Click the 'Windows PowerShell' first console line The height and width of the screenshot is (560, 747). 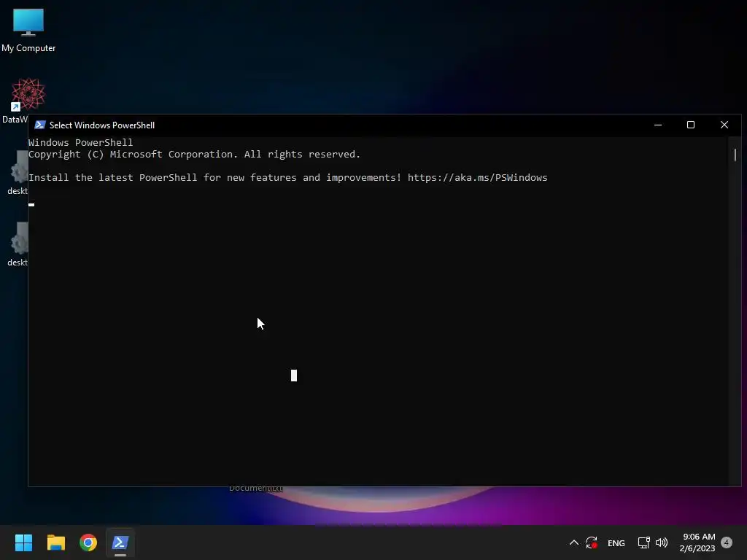80,142
